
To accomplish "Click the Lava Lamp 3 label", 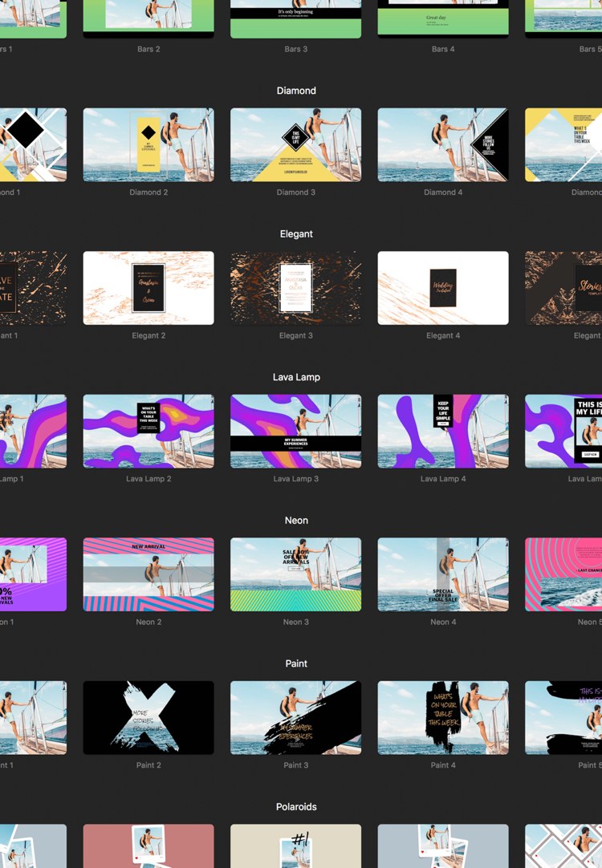I will click(x=295, y=479).
